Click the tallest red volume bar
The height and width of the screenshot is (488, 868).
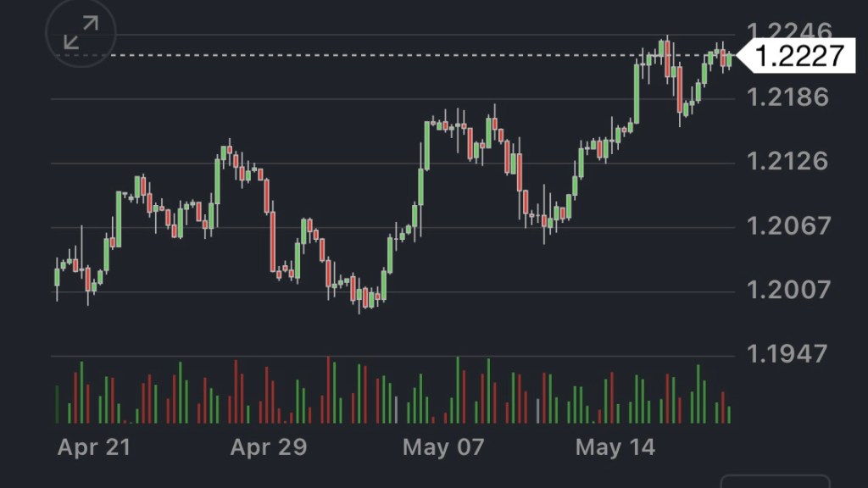point(328,391)
